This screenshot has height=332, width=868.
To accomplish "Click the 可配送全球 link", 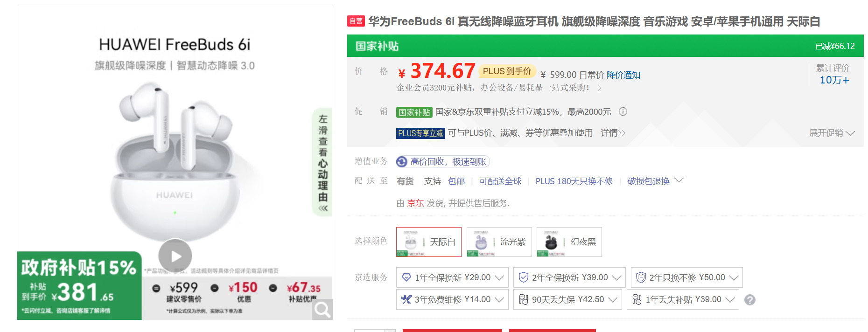I will [x=500, y=181].
